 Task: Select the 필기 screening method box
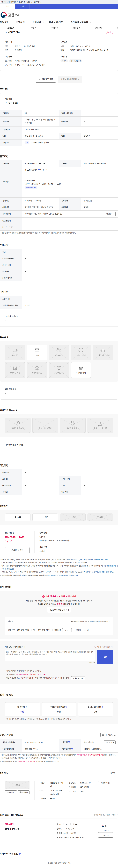(73, 517)
